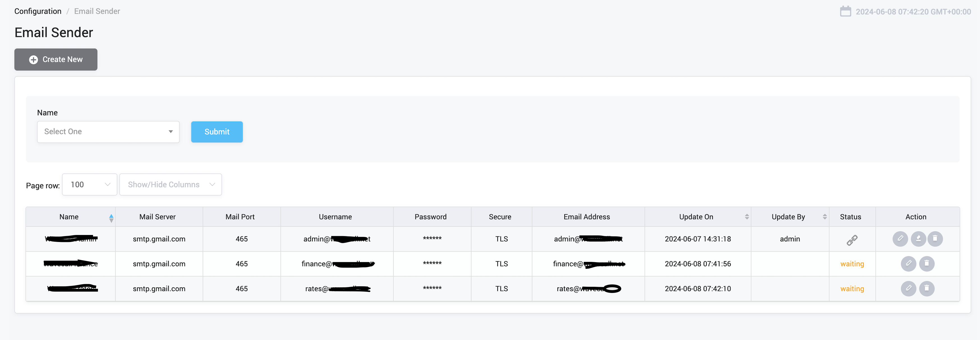Edit the rates email sender row
Image resolution: width=980 pixels, height=340 pixels.
(x=908, y=289)
